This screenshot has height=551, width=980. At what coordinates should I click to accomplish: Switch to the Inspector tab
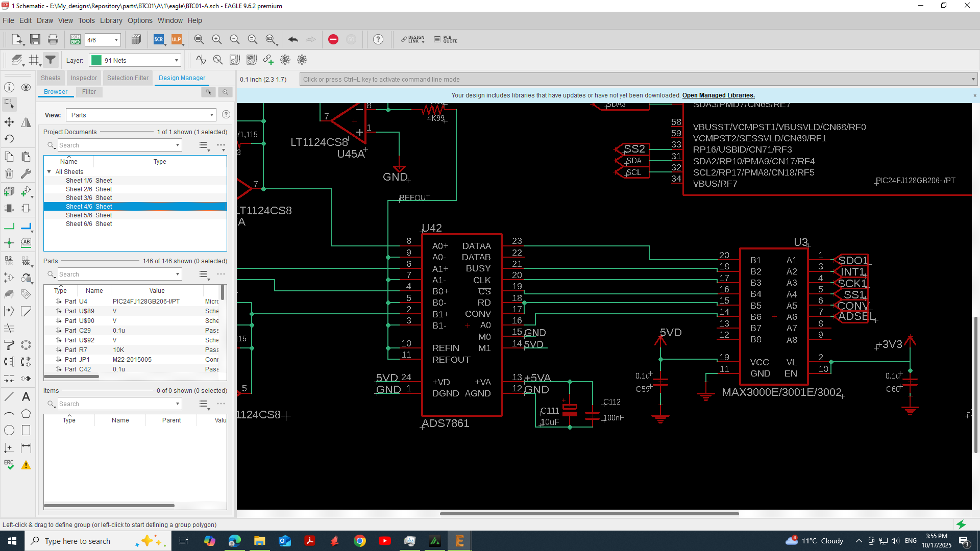(84, 78)
